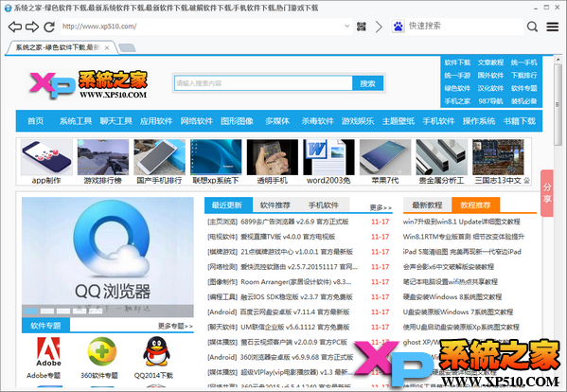Click the 分享 share side button
This screenshot has width=567, height=392.
[547, 193]
